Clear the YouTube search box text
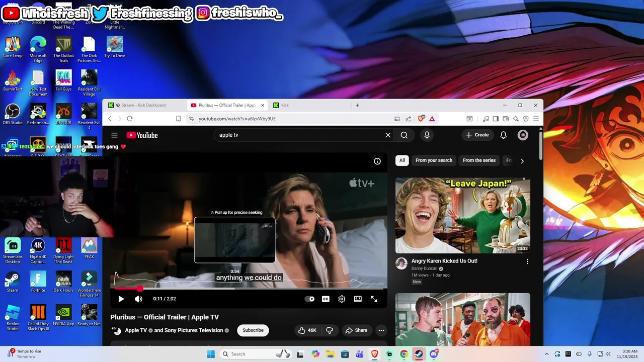This screenshot has width=644, height=362. (x=388, y=135)
